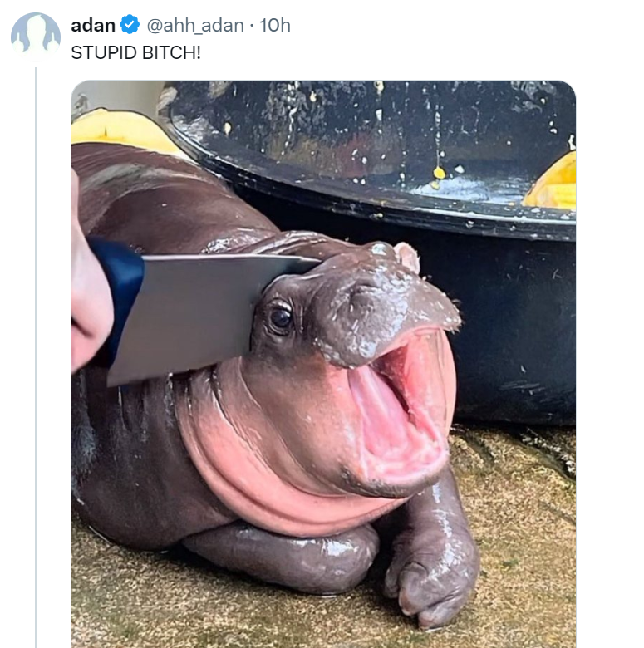This screenshot has width=644, height=648.
Task: Click the blue verified badge
Action: pos(130,25)
